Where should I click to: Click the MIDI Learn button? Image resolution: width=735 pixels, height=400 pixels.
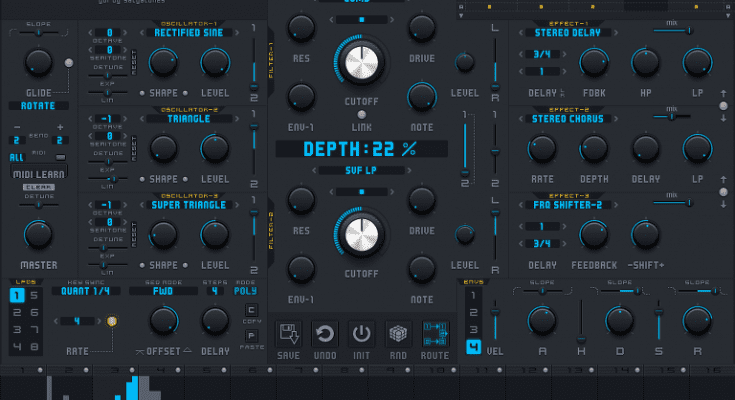pos(38,174)
